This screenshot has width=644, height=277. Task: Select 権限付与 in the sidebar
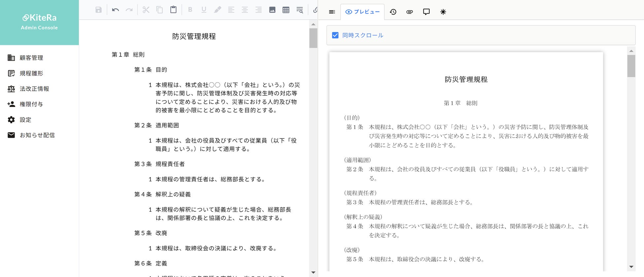click(x=31, y=104)
